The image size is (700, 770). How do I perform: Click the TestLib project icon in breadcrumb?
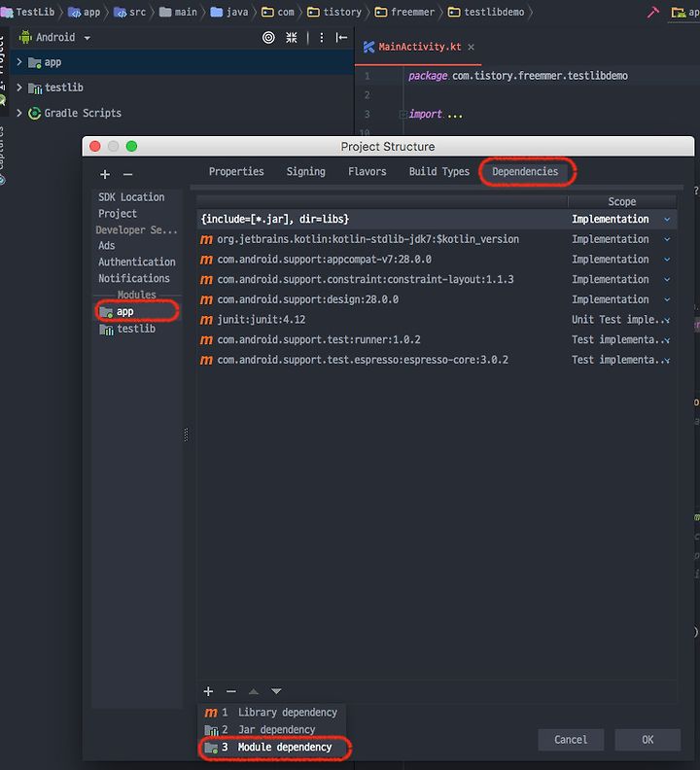(7, 12)
